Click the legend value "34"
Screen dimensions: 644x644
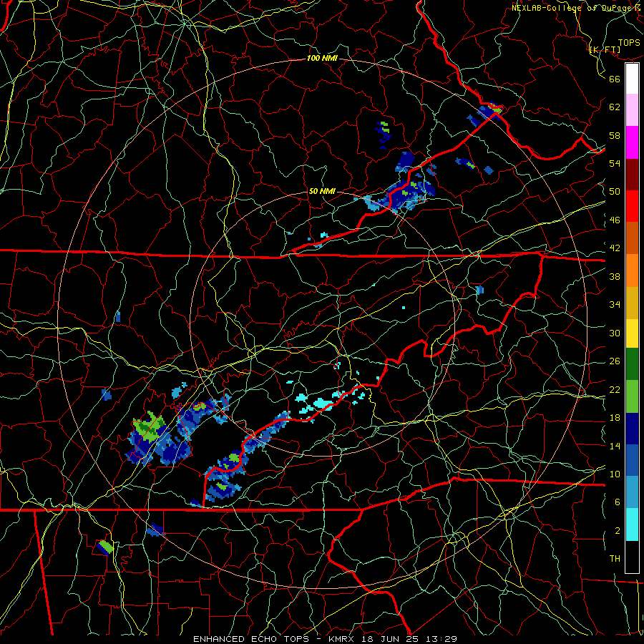[x=615, y=305]
